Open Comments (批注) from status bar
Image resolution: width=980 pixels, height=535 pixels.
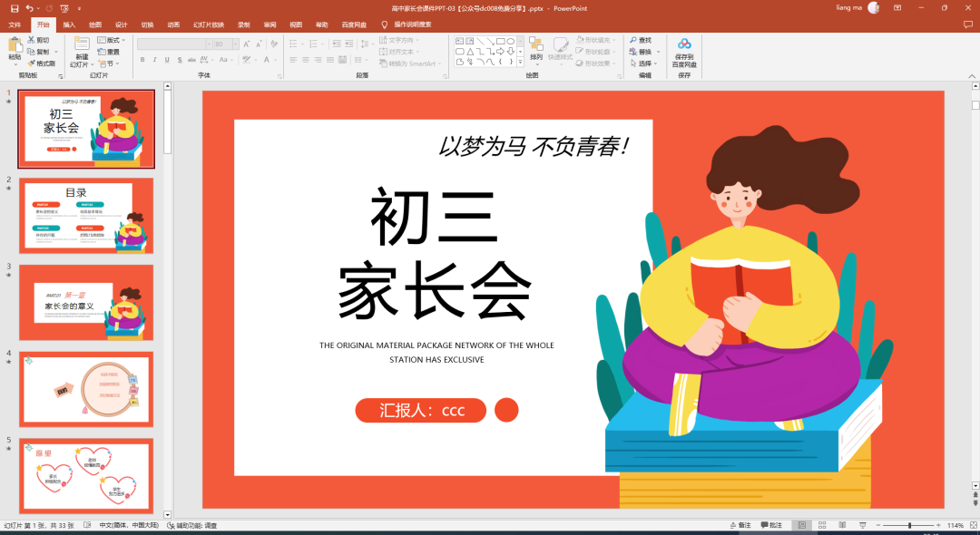click(770, 526)
